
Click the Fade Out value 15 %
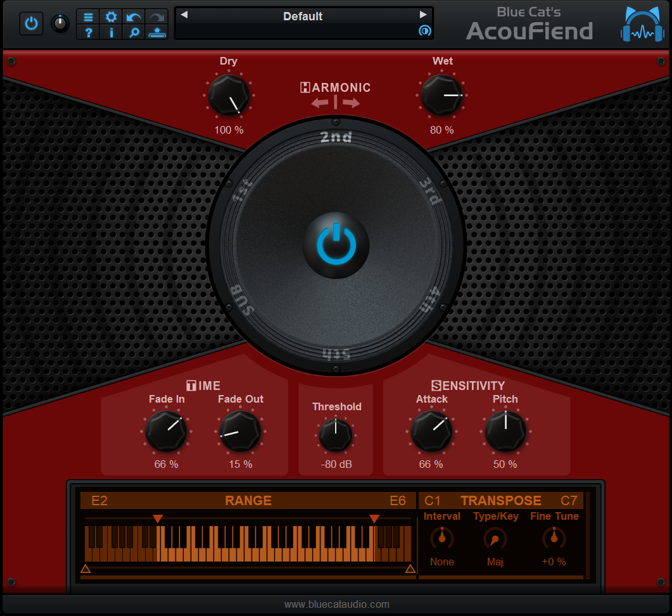(241, 464)
